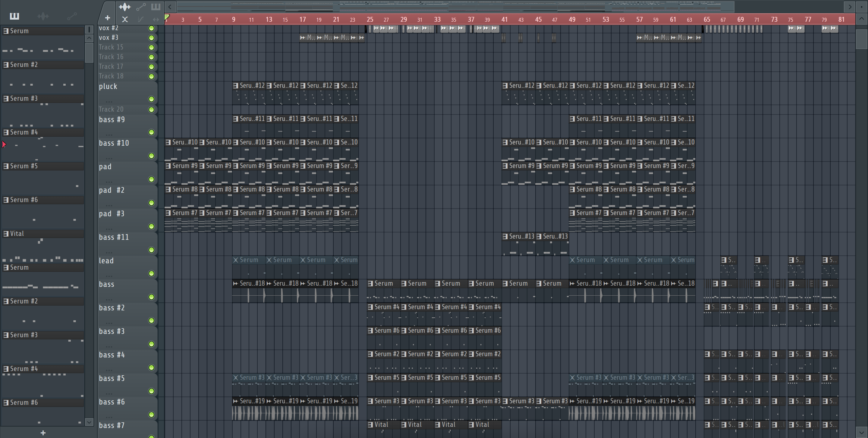Click the horizontal minimap scrollbar thumb
The height and width of the screenshot is (438, 868).
456,6
